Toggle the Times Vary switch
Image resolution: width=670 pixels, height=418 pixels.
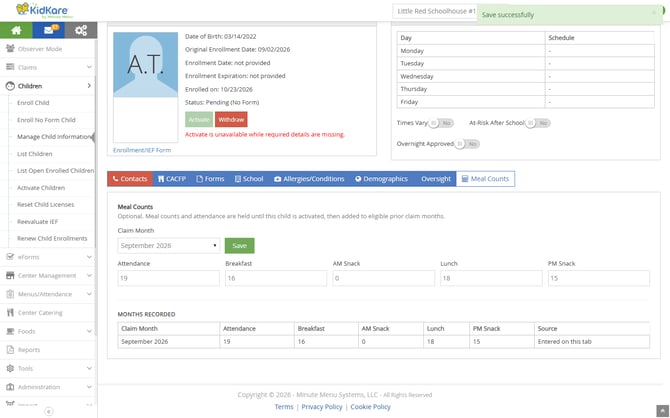[x=441, y=123]
